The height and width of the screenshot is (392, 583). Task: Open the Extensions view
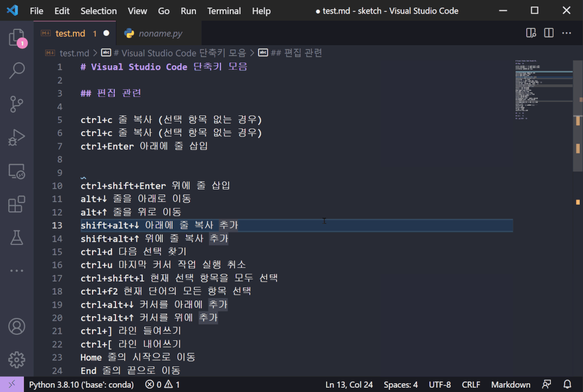17,204
